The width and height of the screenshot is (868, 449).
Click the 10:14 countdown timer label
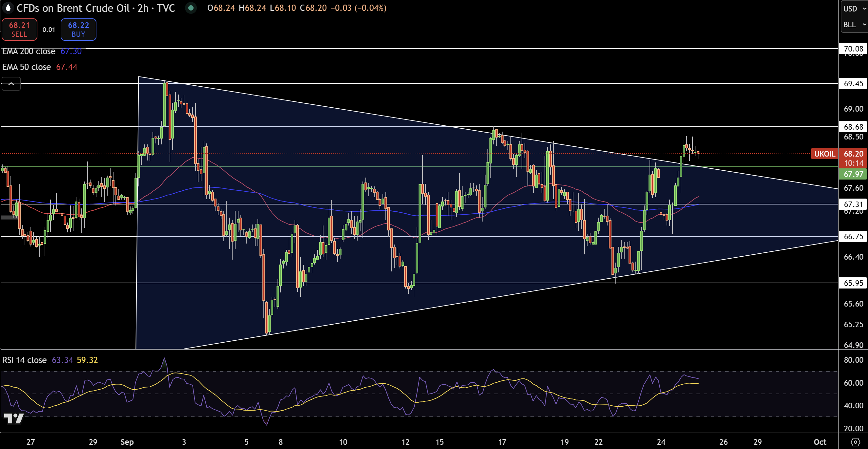click(x=853, y=163)
